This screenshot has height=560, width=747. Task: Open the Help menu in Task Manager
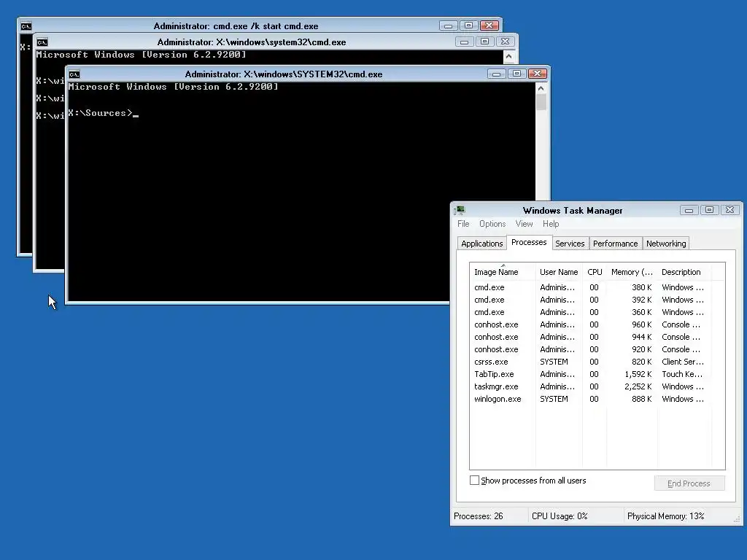[x=551, y=224]
